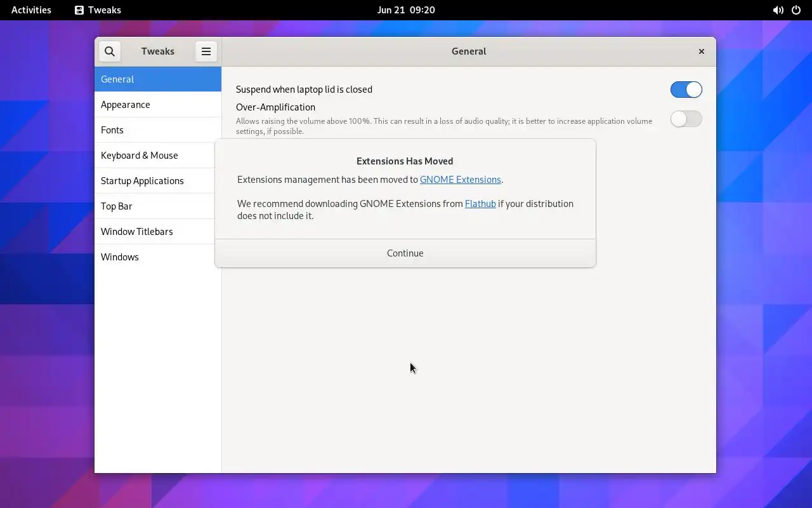
Task: Click the General title in header bar
Action: point(469,51)
